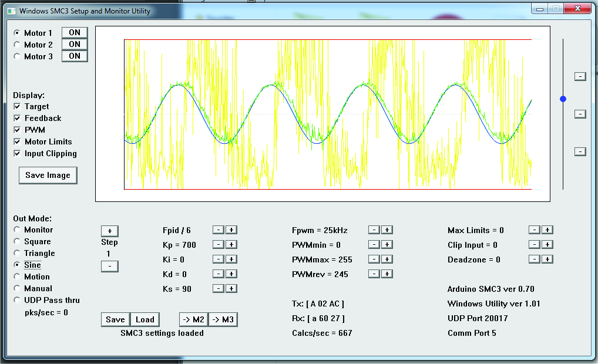The height and width of the screenshot is (364, 598).
Task: Choose Motion output mode
Action: point(17,277)
